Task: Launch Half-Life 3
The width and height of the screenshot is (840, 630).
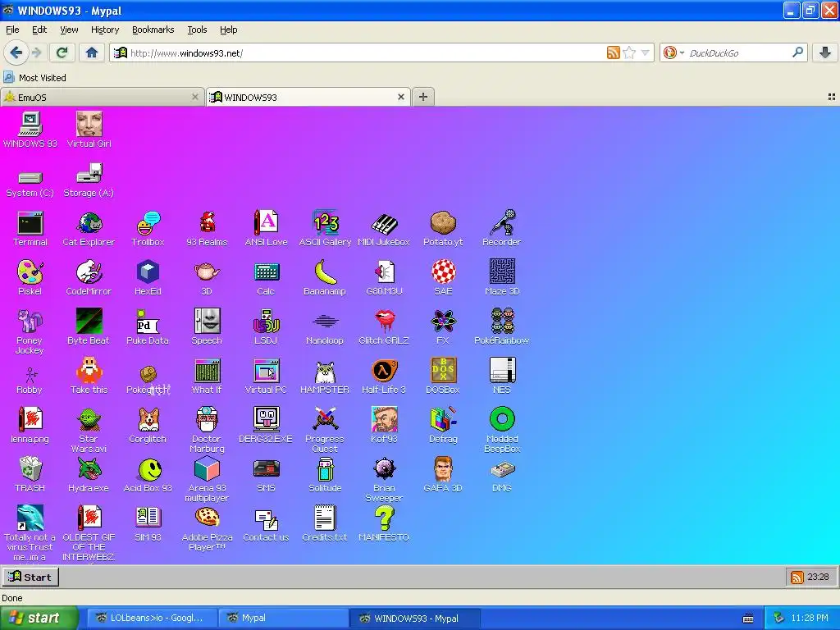Action: 384,377
